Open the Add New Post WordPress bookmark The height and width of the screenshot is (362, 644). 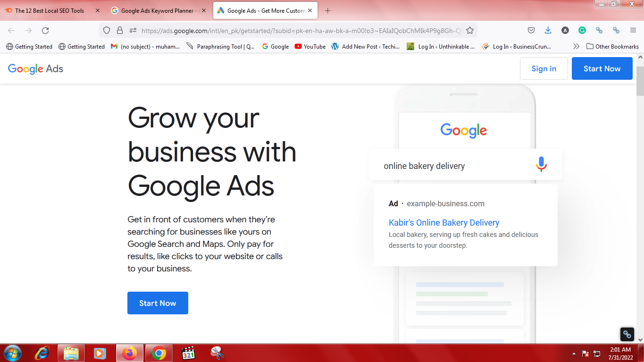click(x=366, y=46)
